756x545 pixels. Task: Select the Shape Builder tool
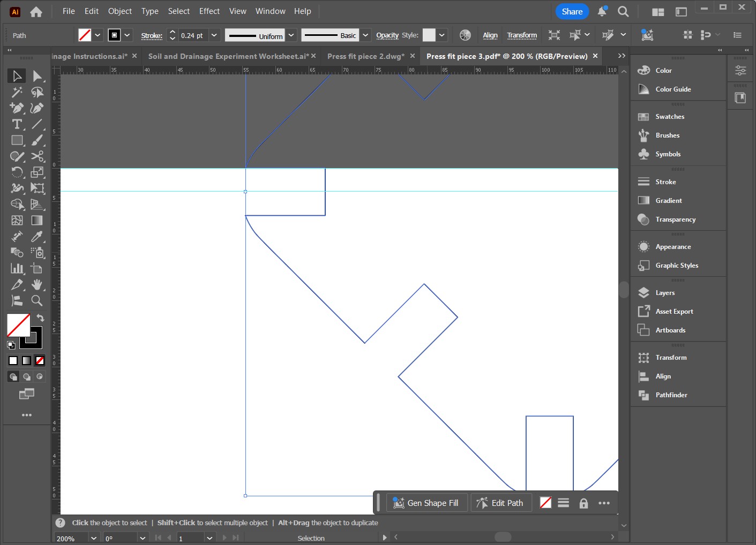point(17,205)
